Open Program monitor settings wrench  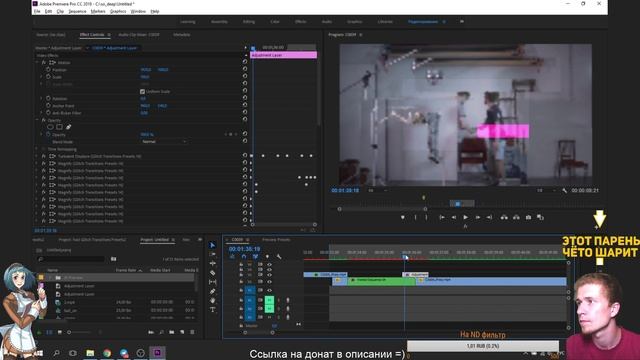pyautogui.click(x=564, y=191)
